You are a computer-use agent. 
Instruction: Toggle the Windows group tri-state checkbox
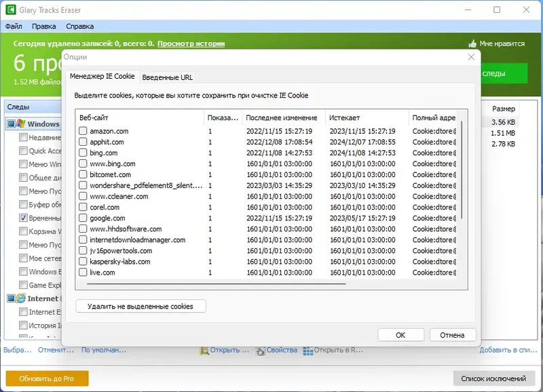[x=11, y=124]
